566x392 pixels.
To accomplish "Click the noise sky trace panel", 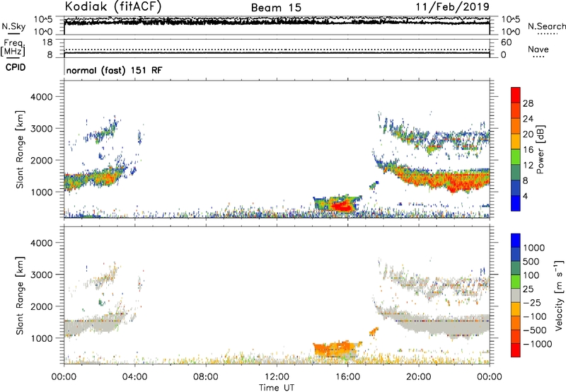I will [277, 25].
